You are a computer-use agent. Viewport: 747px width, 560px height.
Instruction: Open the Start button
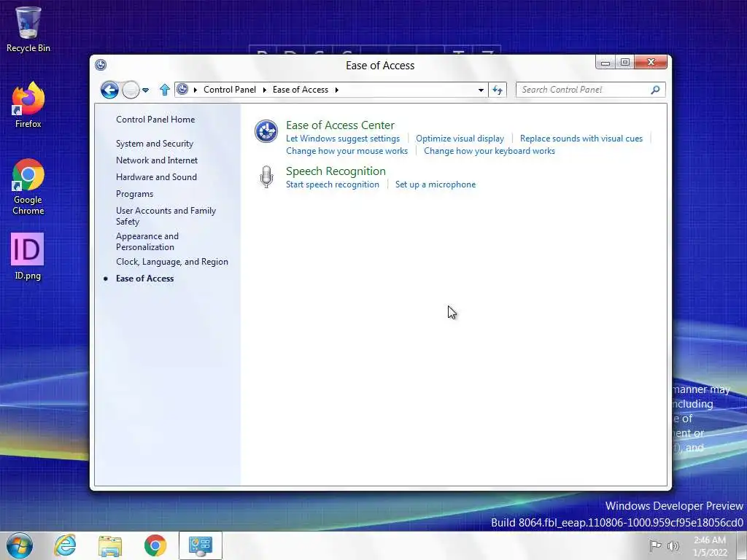coord(20,545)
